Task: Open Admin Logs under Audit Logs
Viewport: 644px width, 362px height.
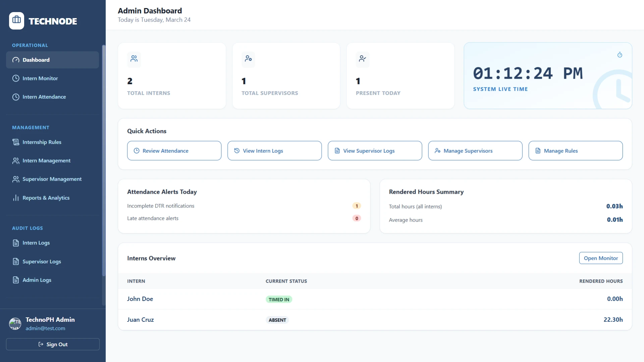Action: click(x=52, y=280)
